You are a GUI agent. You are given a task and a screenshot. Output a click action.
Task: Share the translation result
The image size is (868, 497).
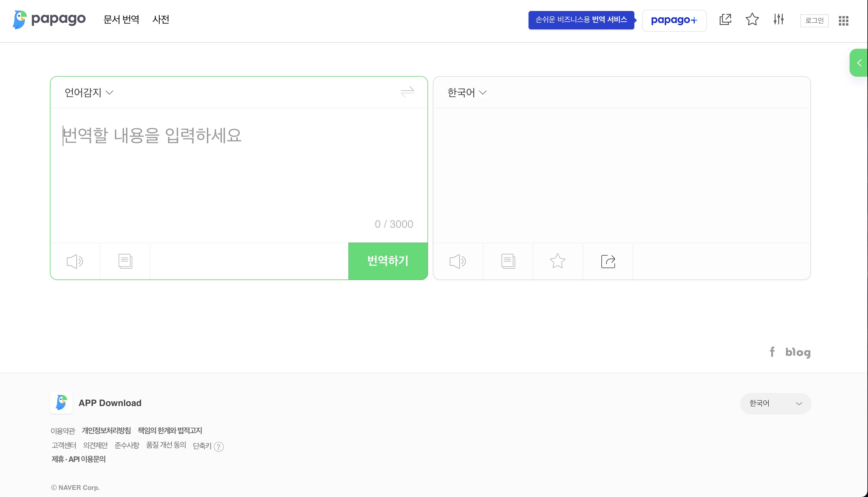click(608, 261)
